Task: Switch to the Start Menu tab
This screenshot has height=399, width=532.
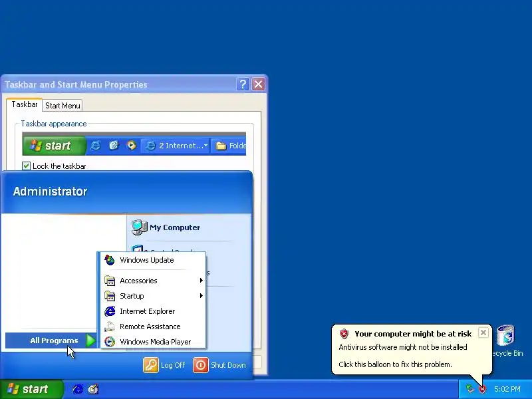Action: pos(63,106)
